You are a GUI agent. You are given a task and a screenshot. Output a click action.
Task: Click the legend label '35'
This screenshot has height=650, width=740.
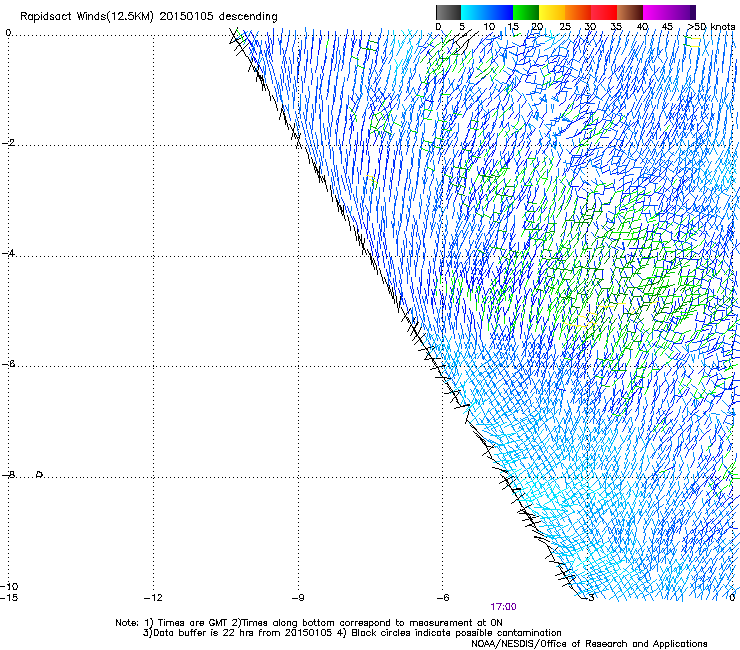616,27
